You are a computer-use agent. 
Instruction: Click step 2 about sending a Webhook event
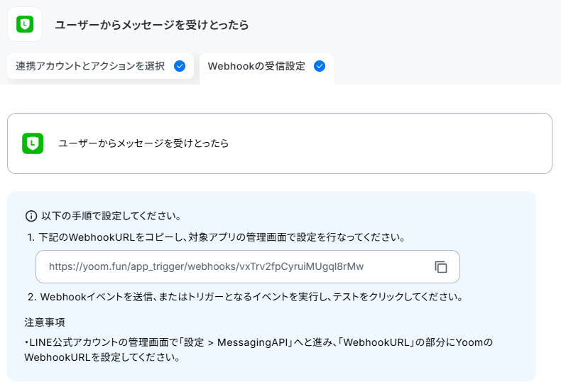(x=246, y=297)
